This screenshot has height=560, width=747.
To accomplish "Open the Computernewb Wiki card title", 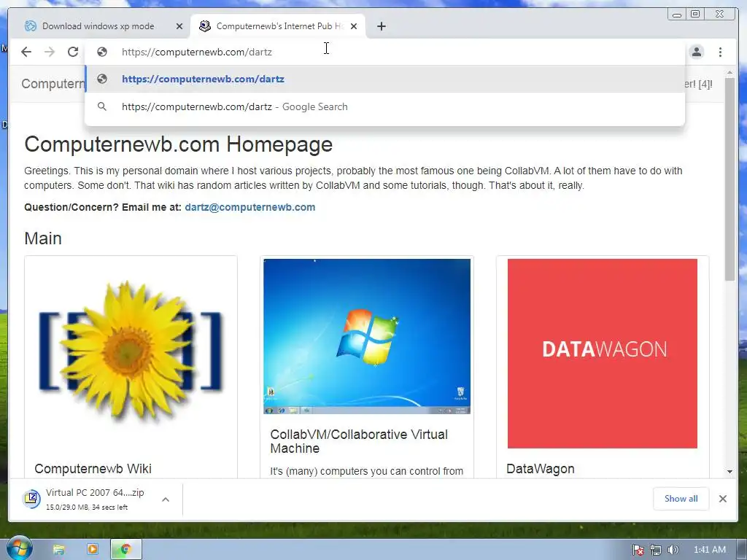I will point(93,469).
